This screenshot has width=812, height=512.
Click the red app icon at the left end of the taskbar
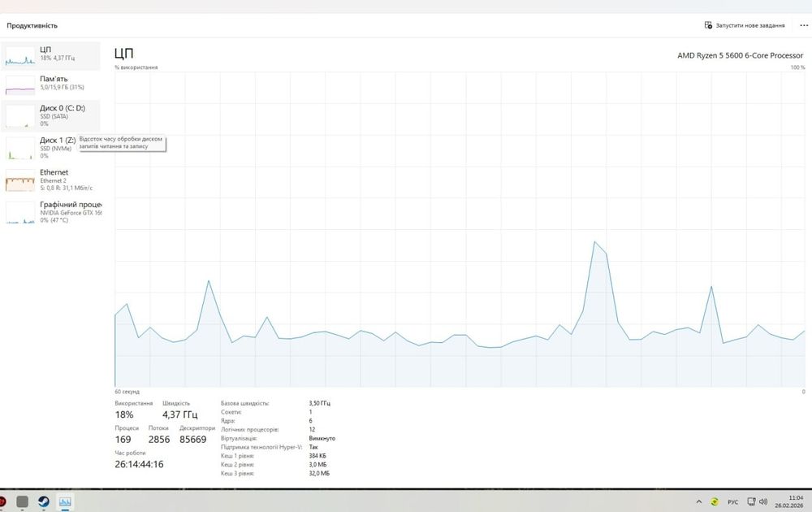point(2,501)
